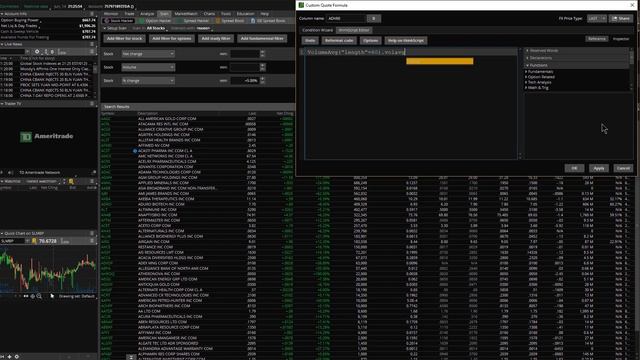Click the pin icon on bottom left bar

coord(9,357)
